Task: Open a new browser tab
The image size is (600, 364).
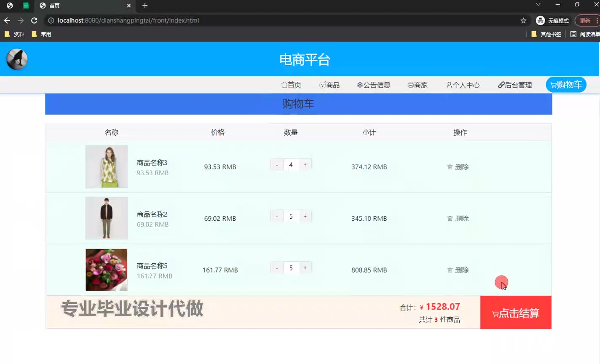Action: point(145,5)
